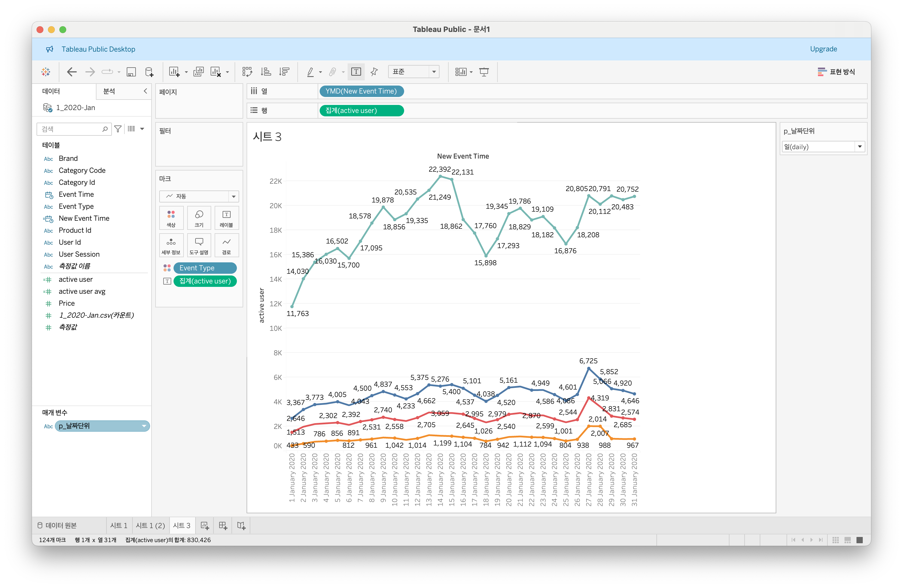Toggle Show Me (표현 방식) panel
Viewport: 903px width, 588px height.
click(836, 72)
